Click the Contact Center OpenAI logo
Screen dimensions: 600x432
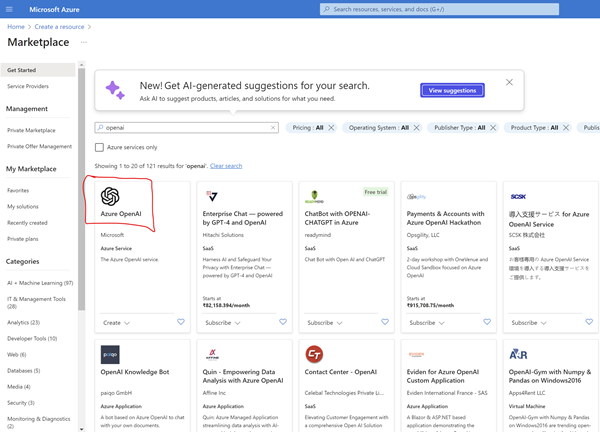(x=314, y=354)
